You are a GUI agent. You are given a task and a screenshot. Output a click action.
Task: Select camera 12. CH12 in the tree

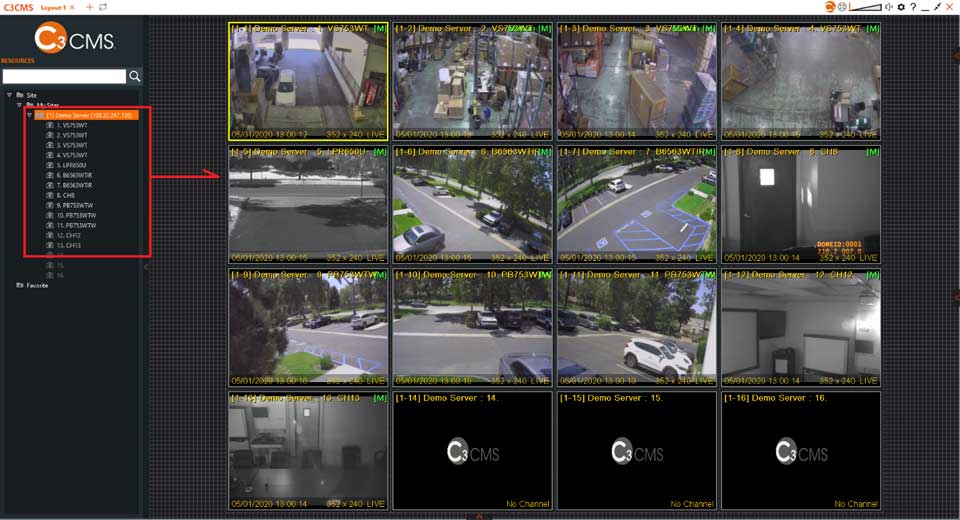coord(70,235)
